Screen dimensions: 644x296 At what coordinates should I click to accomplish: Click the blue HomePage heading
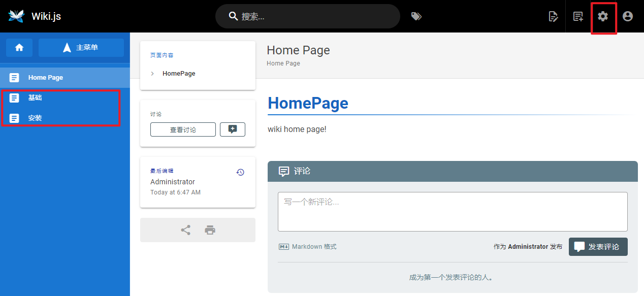pyautogui.click(x=308, y=103)
